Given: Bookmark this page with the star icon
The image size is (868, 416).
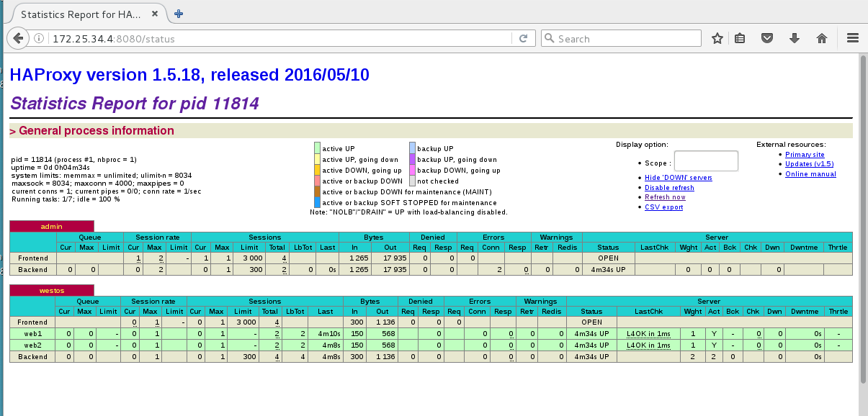Looking at the screenshot, I should coord(717,39).
